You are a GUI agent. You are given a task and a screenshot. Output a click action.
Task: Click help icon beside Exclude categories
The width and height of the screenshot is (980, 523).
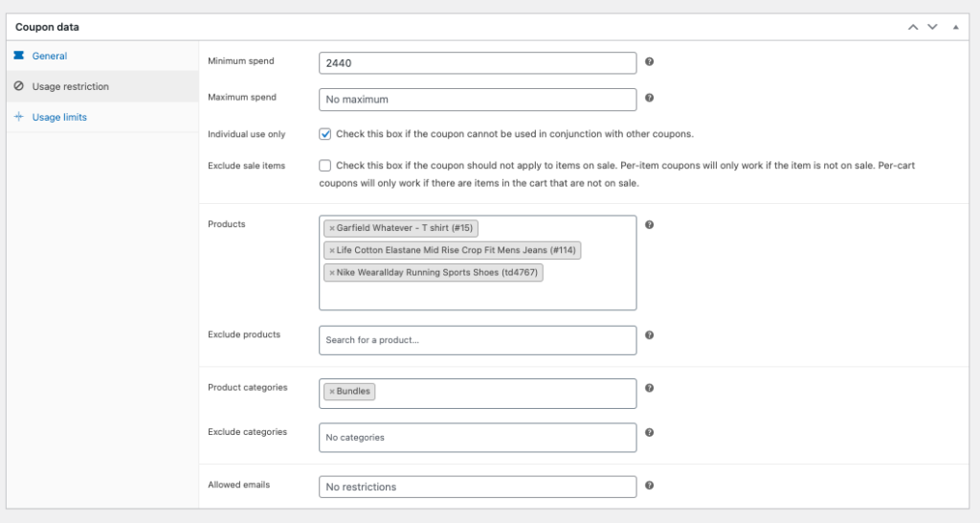[x=650, y=432]
